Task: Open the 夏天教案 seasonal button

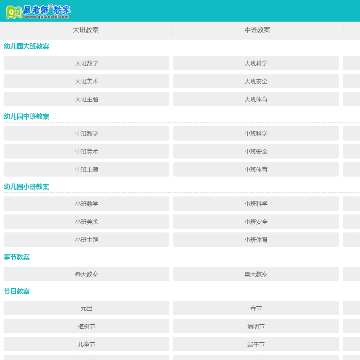Action: point(256,274)
